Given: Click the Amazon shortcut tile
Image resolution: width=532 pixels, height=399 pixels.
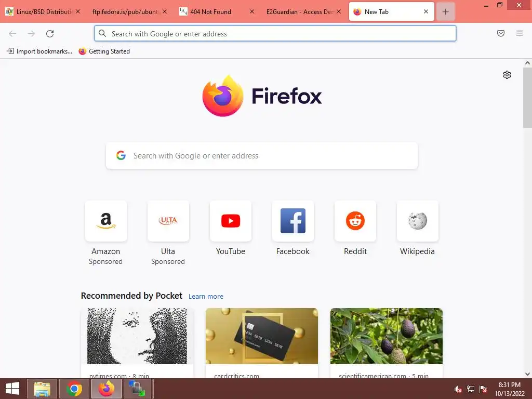Looking at the screenshot, I should pos(106,221).
